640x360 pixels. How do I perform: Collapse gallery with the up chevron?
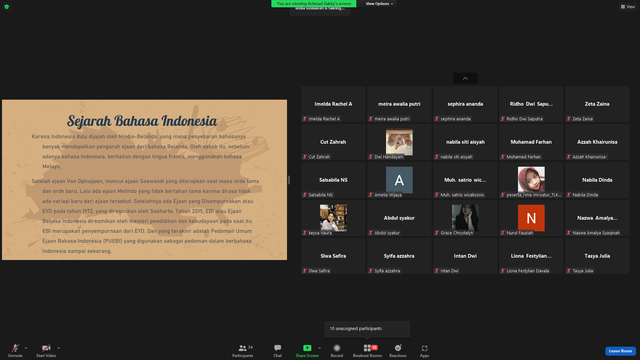(465, 78)
